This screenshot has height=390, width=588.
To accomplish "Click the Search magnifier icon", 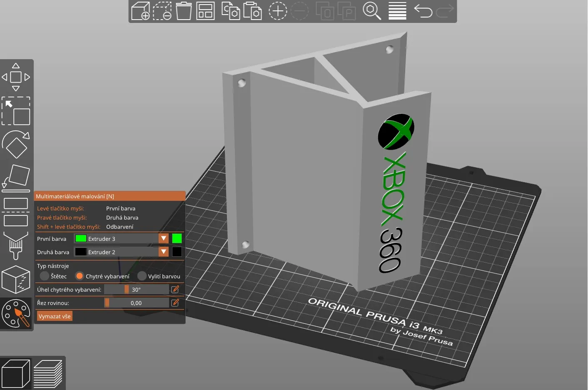I will coord(371,11).
